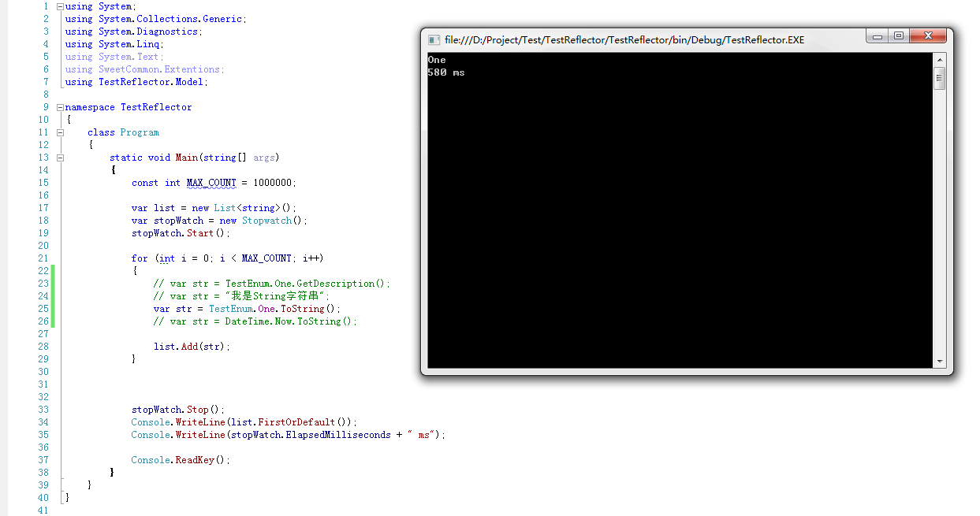Click the "args" parameter
This screenshot has height=516, width=980.
click(x=264, y=158)
